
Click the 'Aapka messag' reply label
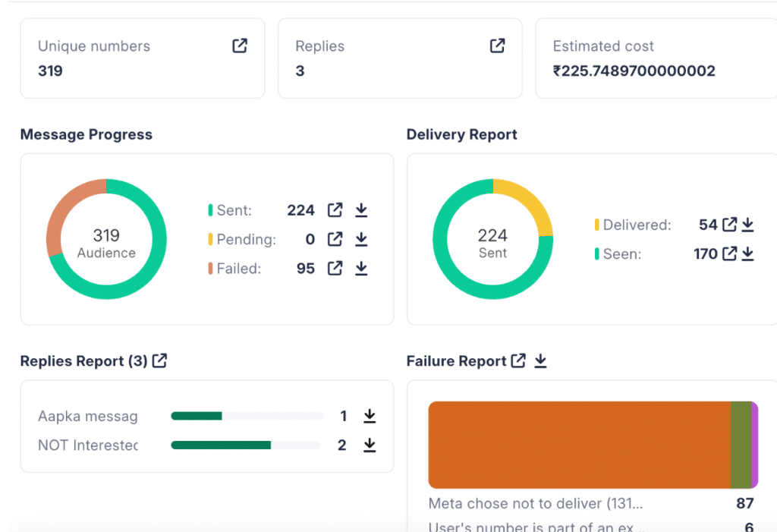tap(88, 416)
